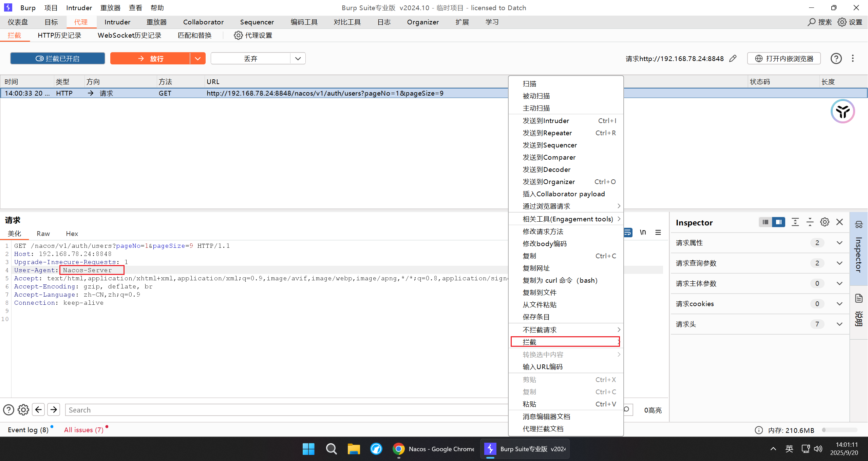Open File Explorer from the taskbar
Screen dimensions: 868x461
coord(354,449)
